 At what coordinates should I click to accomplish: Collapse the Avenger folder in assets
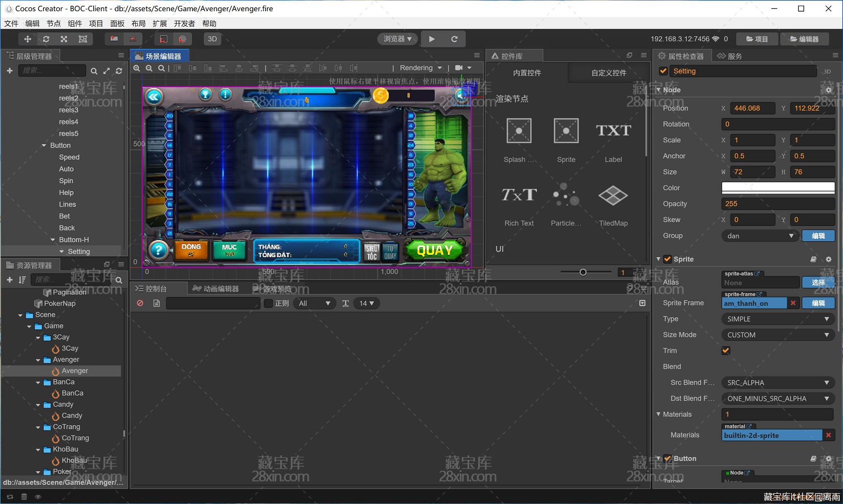click(38, 360)
